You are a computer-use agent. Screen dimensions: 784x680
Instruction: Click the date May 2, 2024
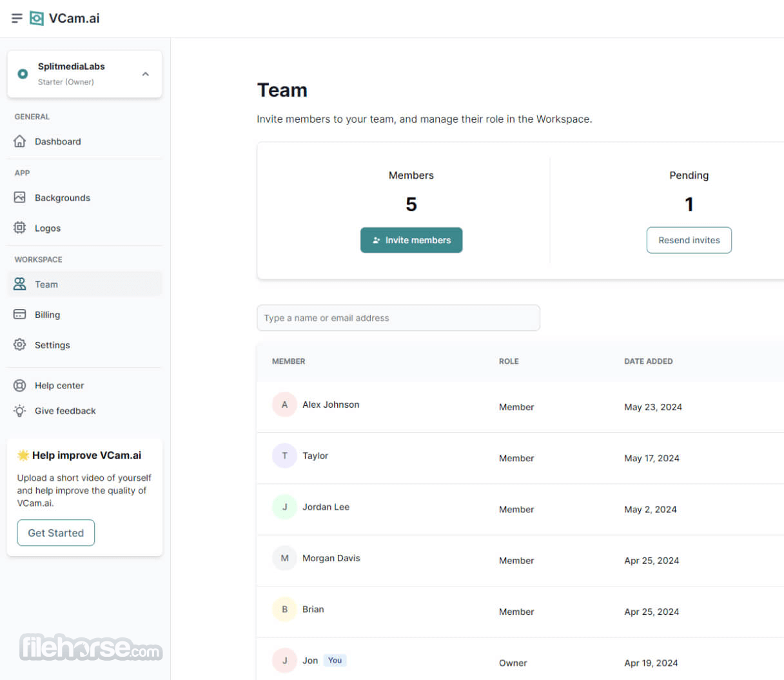pos(651,510)
